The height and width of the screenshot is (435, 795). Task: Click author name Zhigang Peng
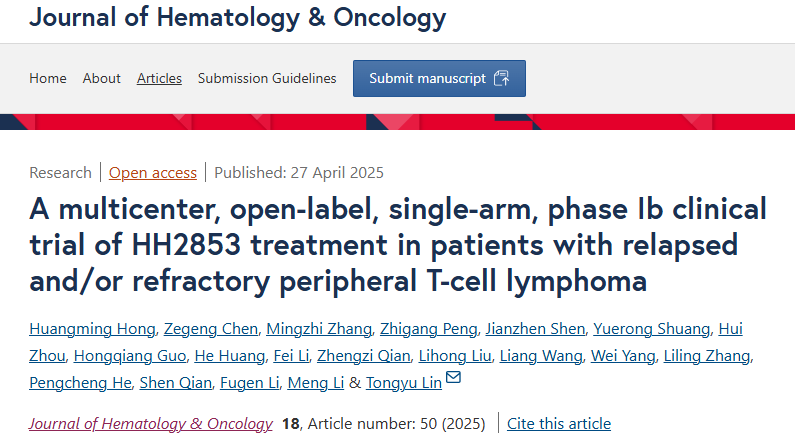(428, 329)
